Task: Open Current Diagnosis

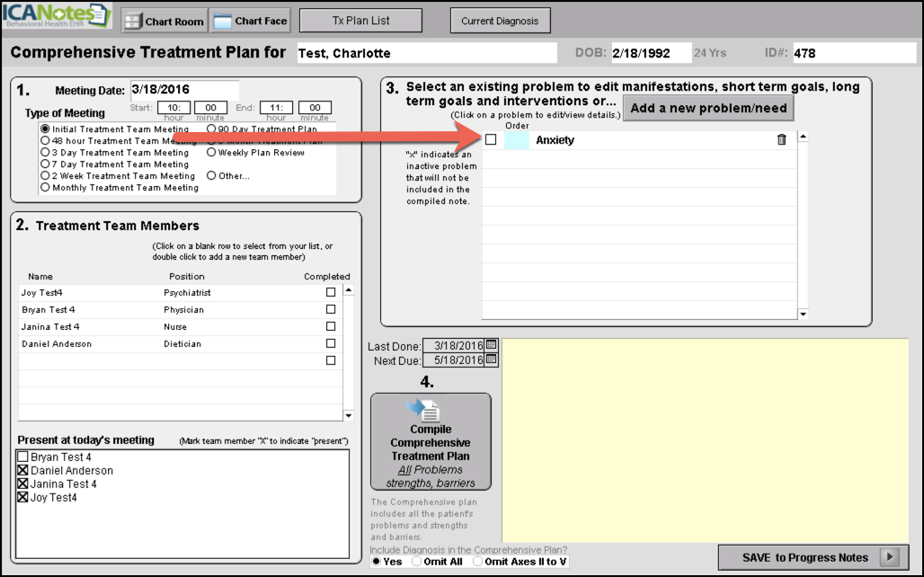Action: [x=499, y=21]
